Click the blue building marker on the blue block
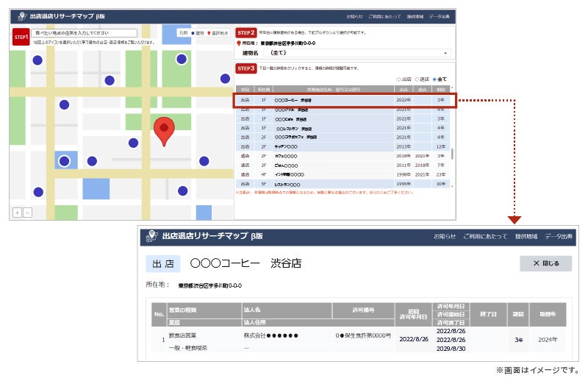 65,161
